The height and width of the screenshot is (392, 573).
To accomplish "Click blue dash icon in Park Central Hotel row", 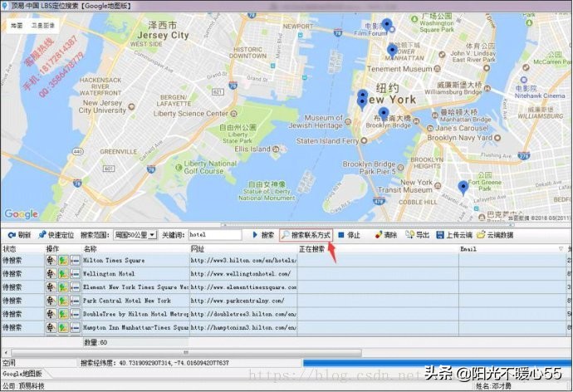I will click(76, 301).
